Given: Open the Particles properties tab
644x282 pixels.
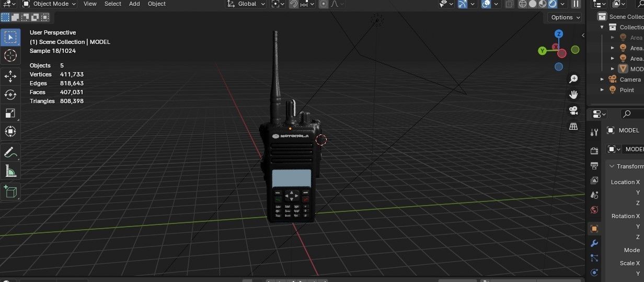Looking at the screenshot, I should pyautogui.click(x=594, y=258).
